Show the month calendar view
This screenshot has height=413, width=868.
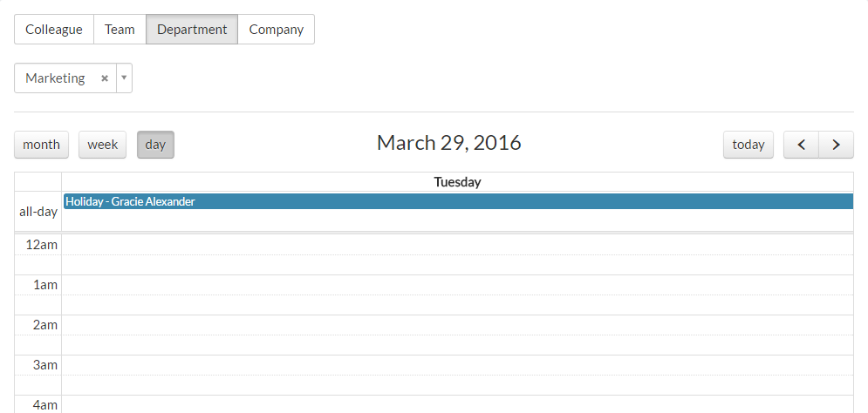pyautogui.click(x=41, y=145)
